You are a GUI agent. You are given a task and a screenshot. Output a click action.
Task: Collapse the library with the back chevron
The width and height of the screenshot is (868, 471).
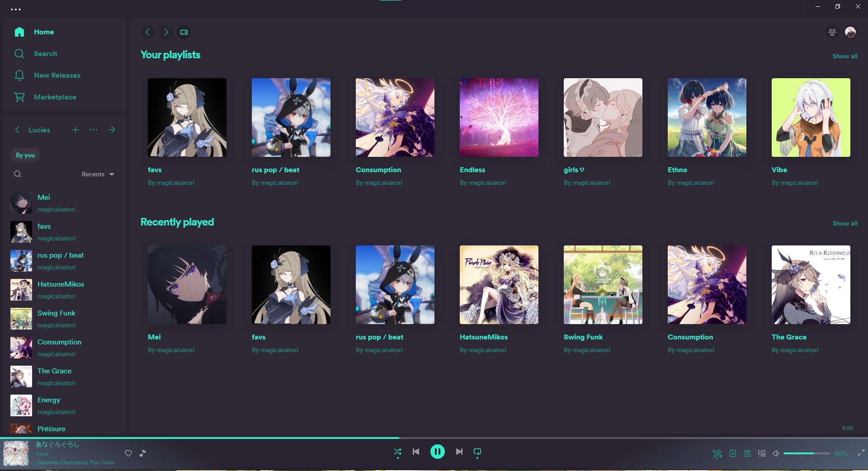[17, 130]
